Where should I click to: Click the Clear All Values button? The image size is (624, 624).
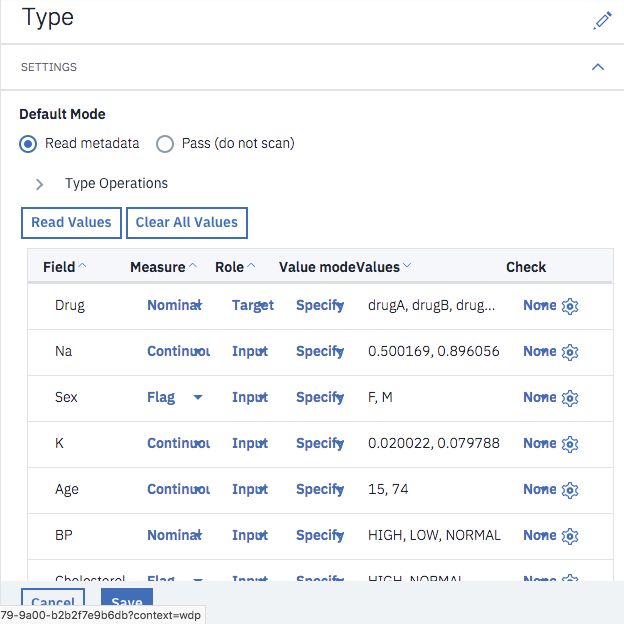click(x=187, y=222)
